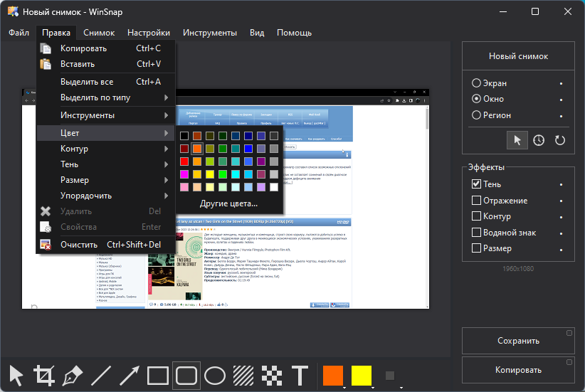The height and width of the screenshot is (392, 585).
Task: Click the repeat capture refresh icon
Action: click(x=559, y=140)
